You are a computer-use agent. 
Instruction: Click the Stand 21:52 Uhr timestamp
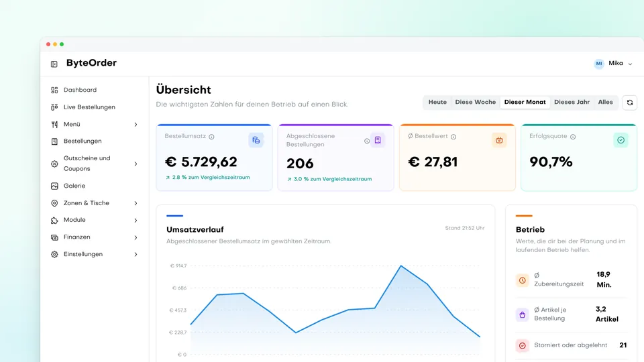pos(464,228)
